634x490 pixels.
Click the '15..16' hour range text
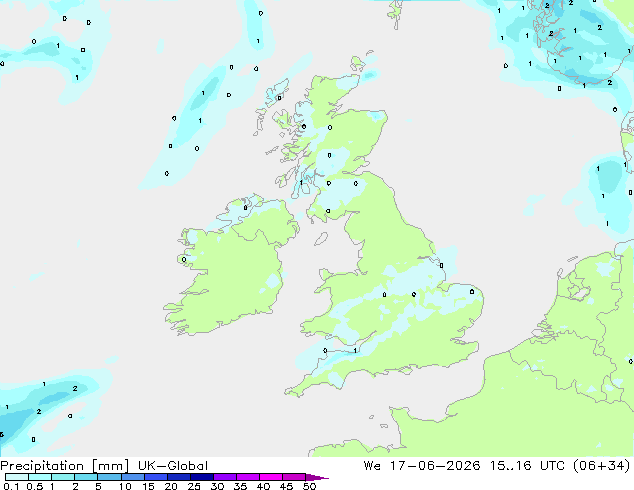510,466
